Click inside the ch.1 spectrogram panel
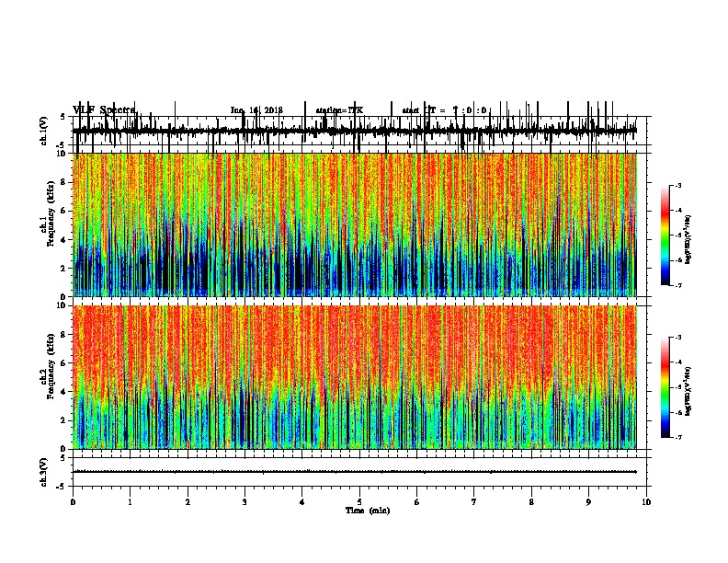The width and height of the screenshot is (728, 563). pos(354,224)
